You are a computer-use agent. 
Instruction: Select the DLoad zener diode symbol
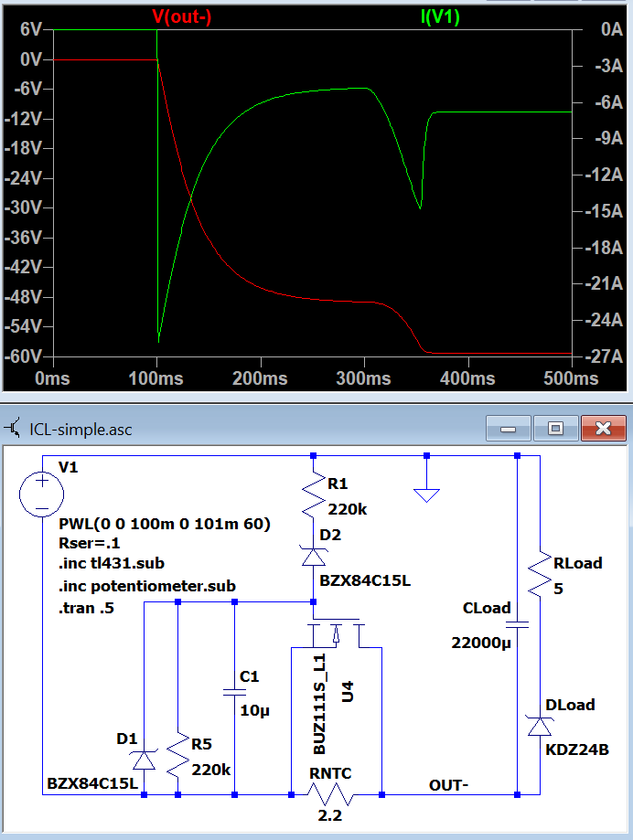[540, 727]
